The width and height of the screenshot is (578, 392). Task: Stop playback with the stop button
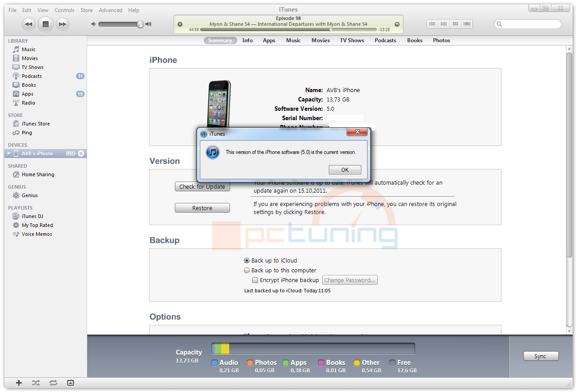tap(45, 24)
